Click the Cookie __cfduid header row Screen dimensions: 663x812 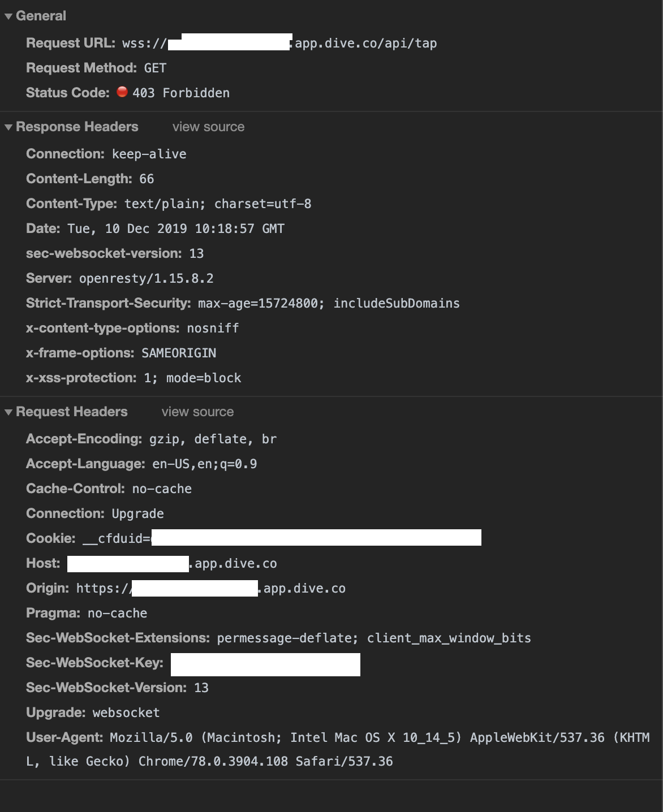(253, 538)
